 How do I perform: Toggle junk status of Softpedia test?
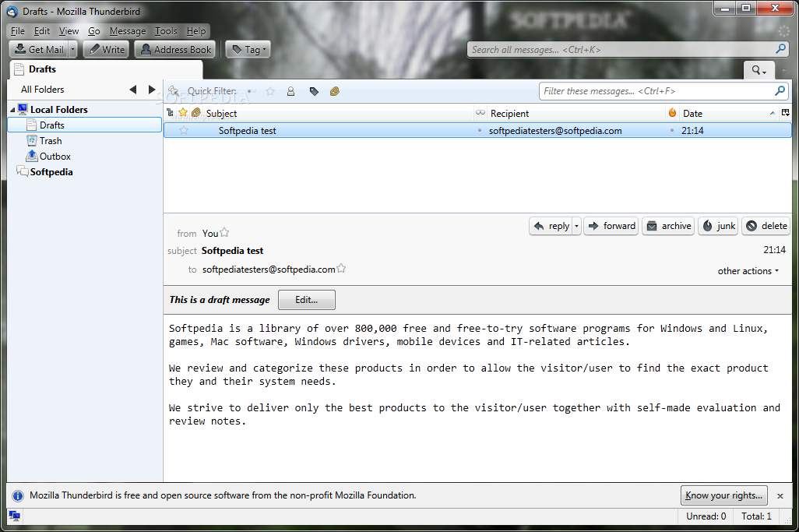672,130
